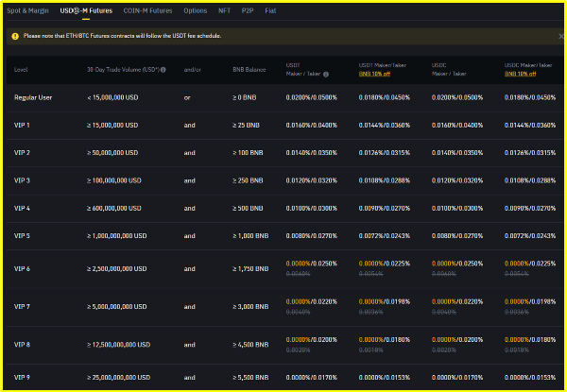Select the VIP 4 level label
Screen dimensions: 567x392
coord(22,209)
